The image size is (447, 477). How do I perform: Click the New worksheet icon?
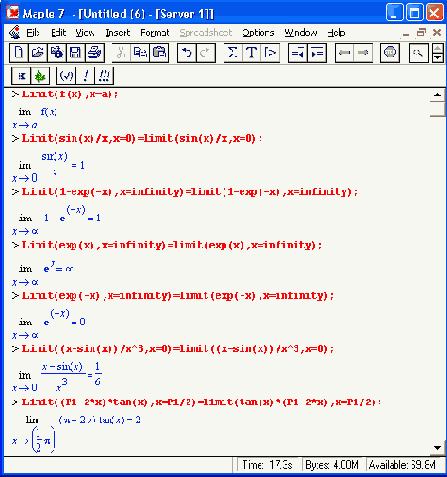(19, 53)
